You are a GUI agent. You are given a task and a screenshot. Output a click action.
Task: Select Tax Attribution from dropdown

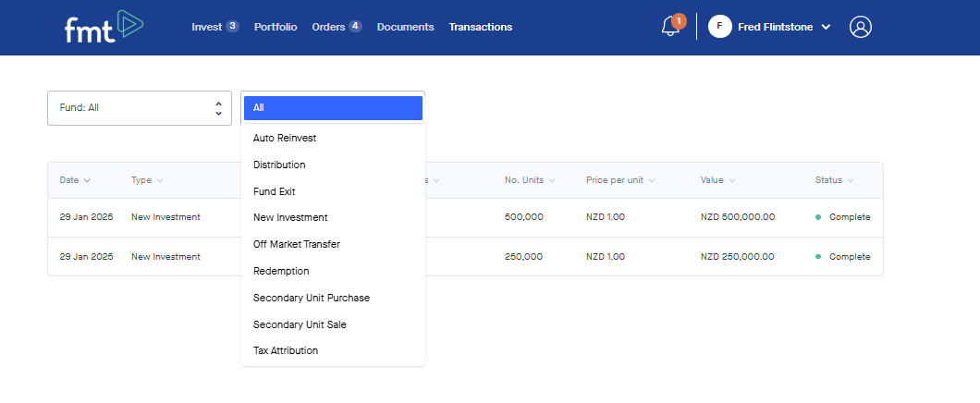coord(286,351)
